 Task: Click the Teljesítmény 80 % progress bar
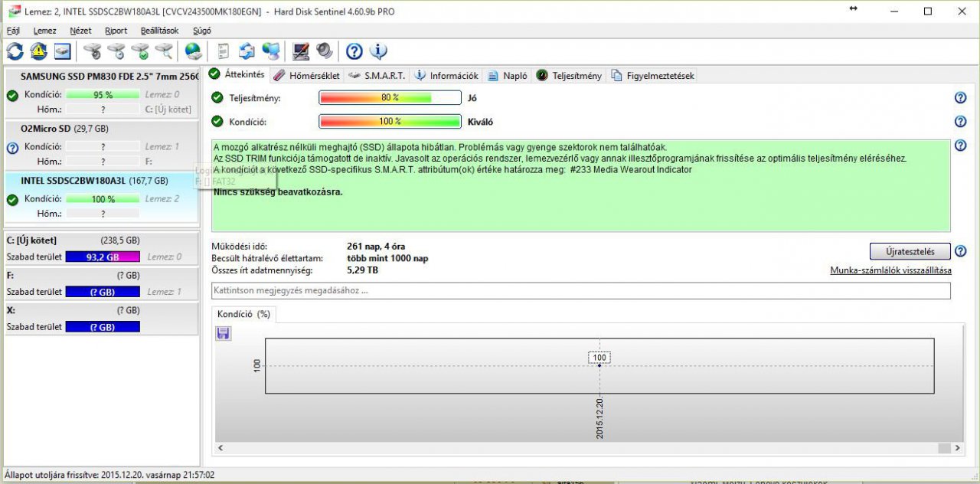[390, 98]
